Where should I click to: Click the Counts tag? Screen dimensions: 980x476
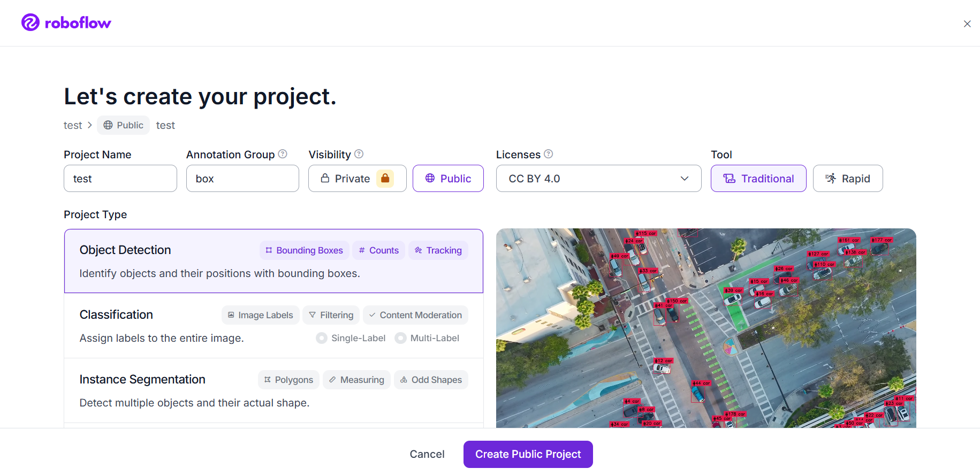pyautogui.click(x=378, y=250)
